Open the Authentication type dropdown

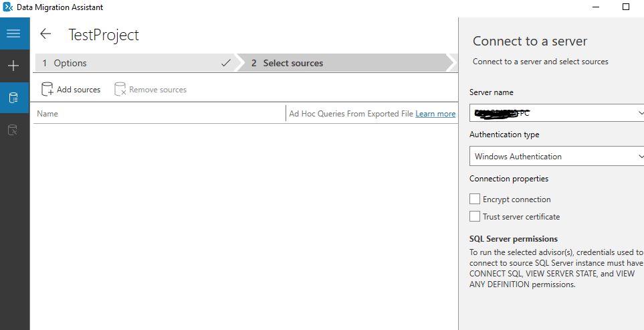coord(640,157)
